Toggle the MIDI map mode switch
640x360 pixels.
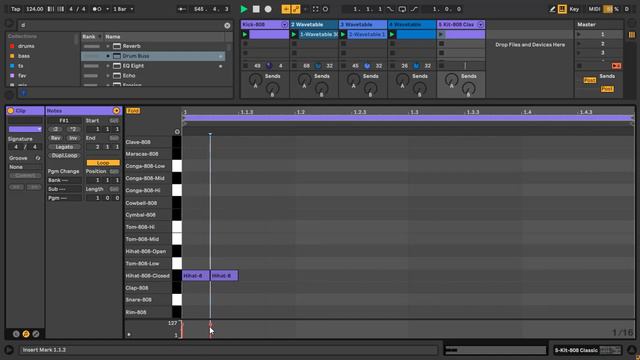[594, 9]
